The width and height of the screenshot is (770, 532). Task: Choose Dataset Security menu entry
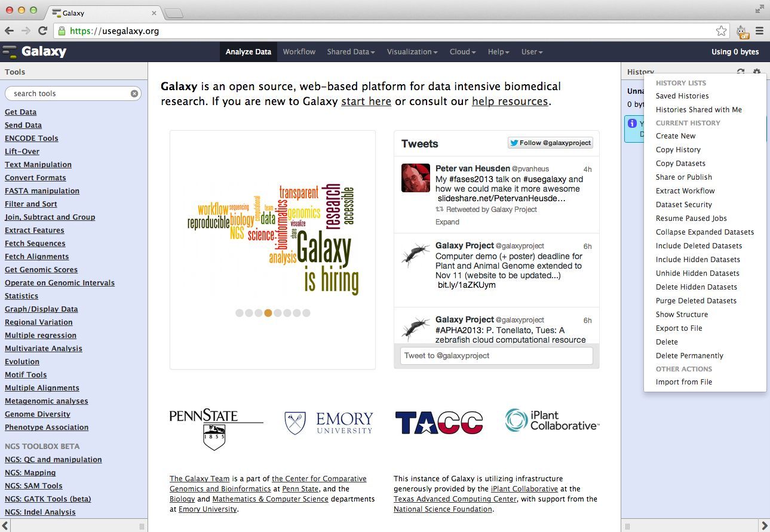[x=684, y=204]
